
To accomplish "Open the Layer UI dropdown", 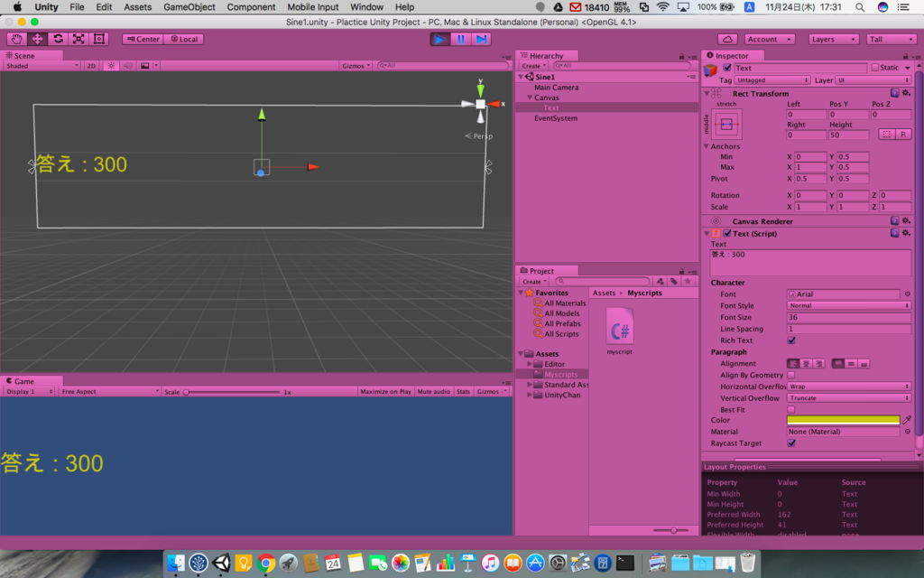I will (873, 80).
